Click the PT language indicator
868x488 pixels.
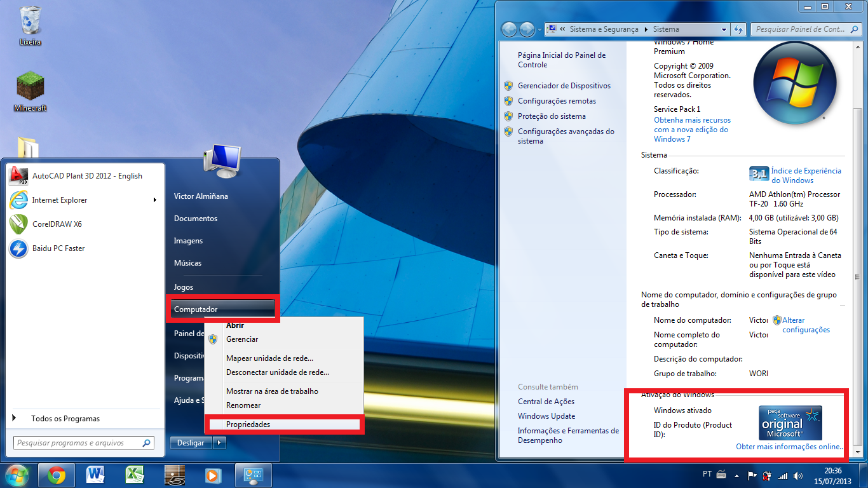coord(707,475)
